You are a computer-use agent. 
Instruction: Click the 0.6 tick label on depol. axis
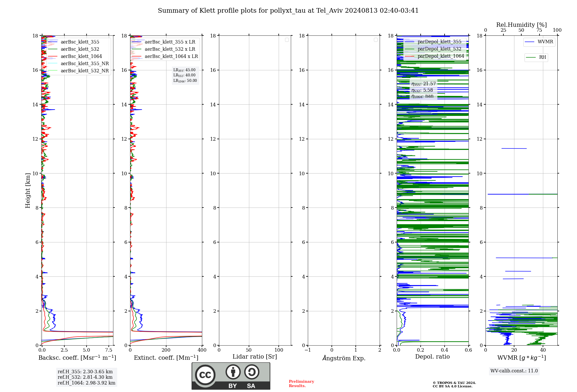pyautogui.click(x=468, y=350)
